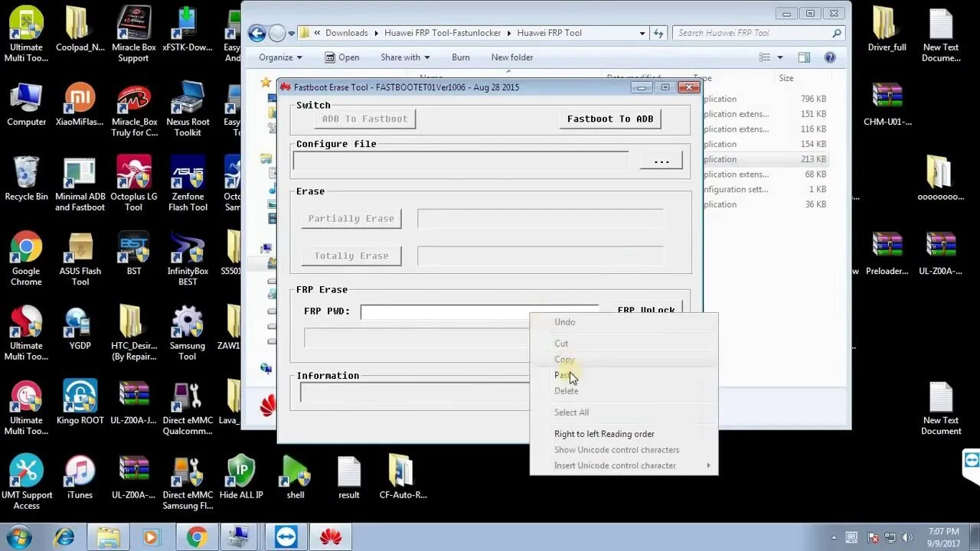Image resolution: width=980 pixels, height=551 pixels.
Task: Open the BST desktop shortcut
Action: (x=133, y=253)
